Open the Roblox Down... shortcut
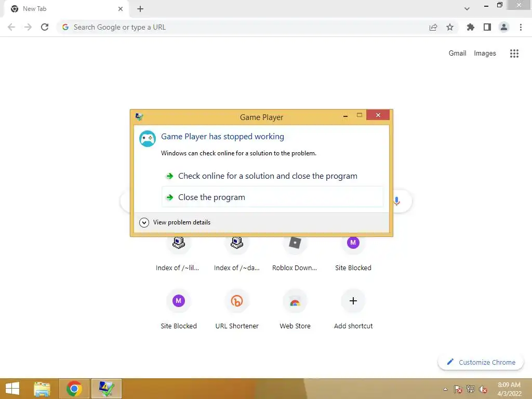 295,255
